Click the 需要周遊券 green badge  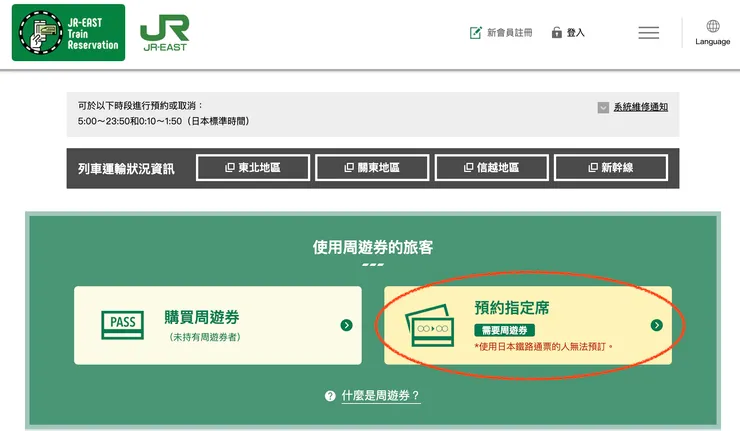505,330
